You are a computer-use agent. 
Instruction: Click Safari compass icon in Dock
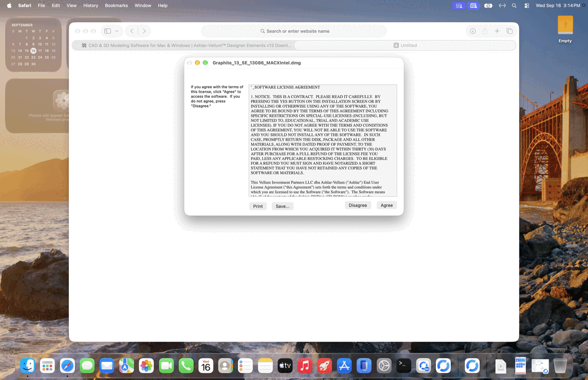pos(67,366)
